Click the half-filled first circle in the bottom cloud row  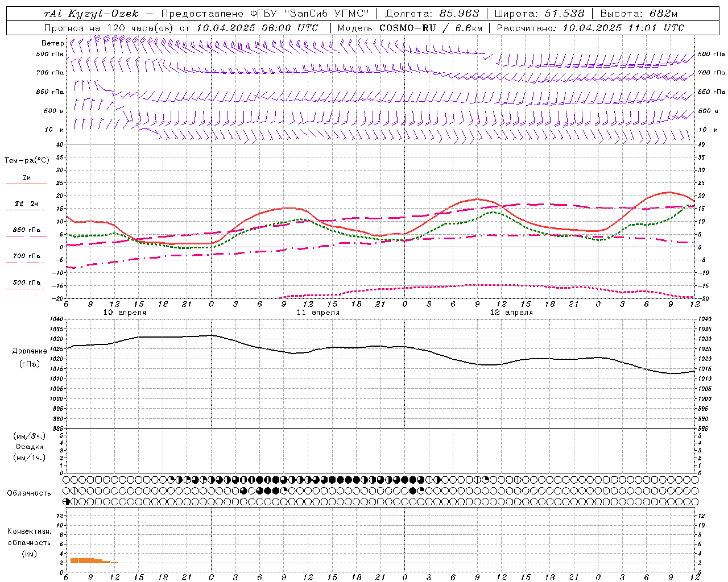(x=67, y=501)
